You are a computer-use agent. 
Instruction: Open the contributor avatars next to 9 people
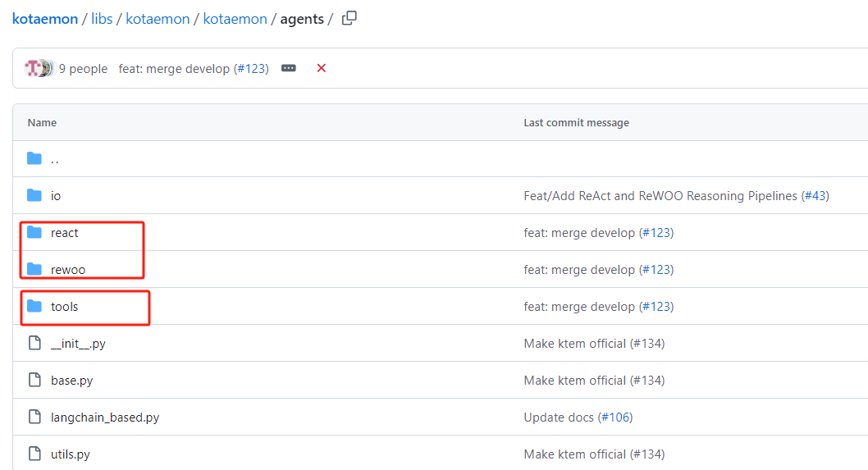pyautogui.click(x=39, y=68)
